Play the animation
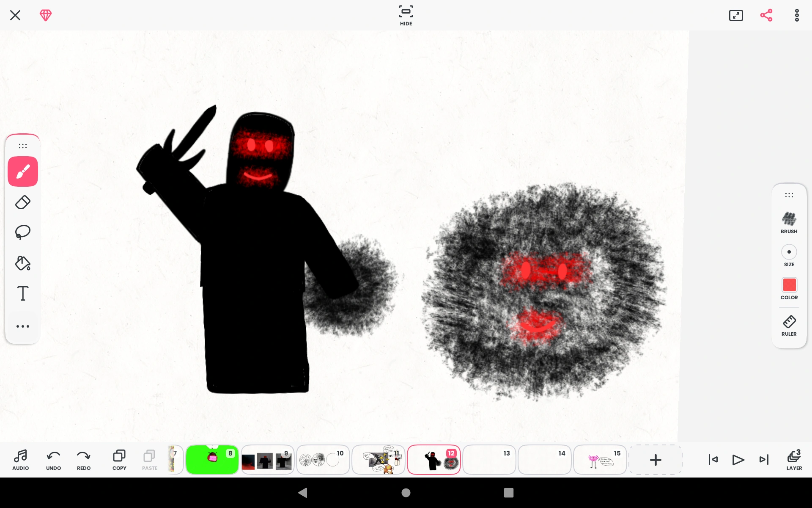Viewport: 812px width, 508px height. coord(738,460)
